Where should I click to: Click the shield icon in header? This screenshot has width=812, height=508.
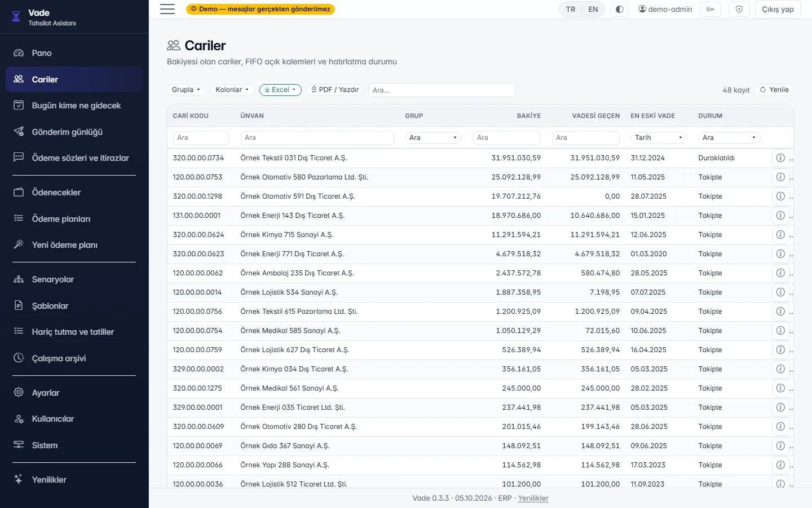click(x=739, y=10)
